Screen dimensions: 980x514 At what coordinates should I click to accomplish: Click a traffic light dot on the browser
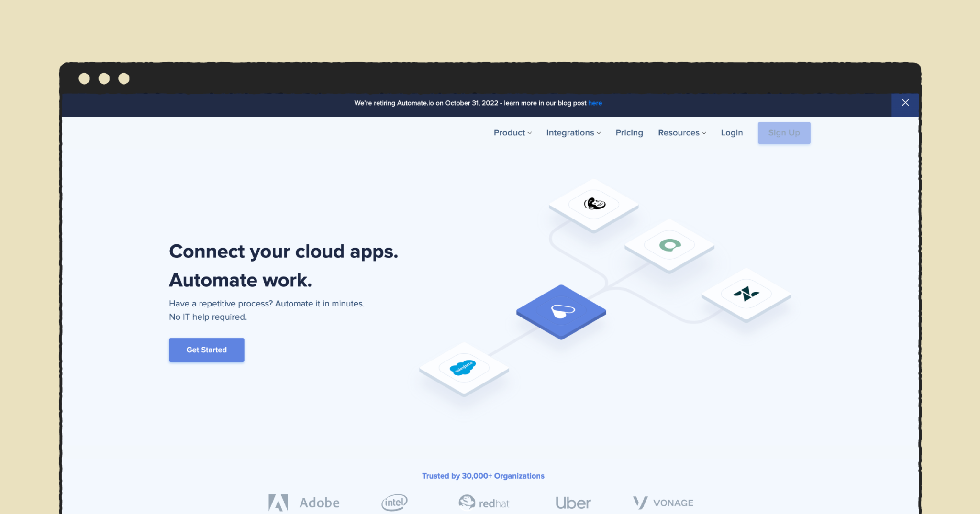tap(85, 78)
